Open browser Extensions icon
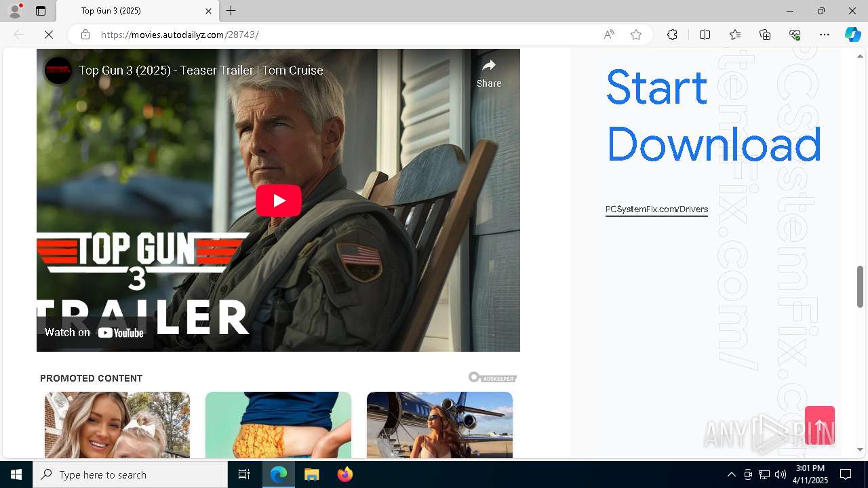Viewport: 868px width, 488px height. coord(672,35)
